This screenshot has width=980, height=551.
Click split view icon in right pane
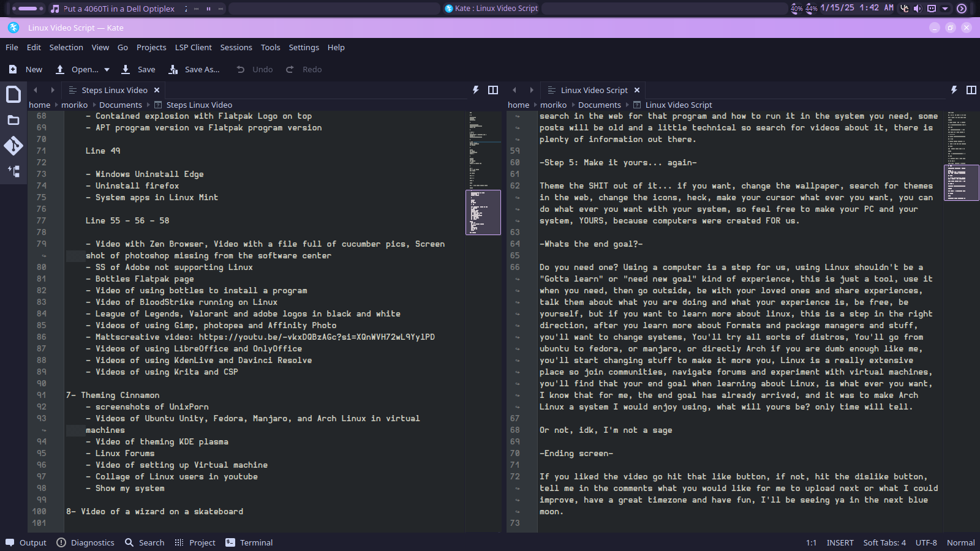pos(971,90)
